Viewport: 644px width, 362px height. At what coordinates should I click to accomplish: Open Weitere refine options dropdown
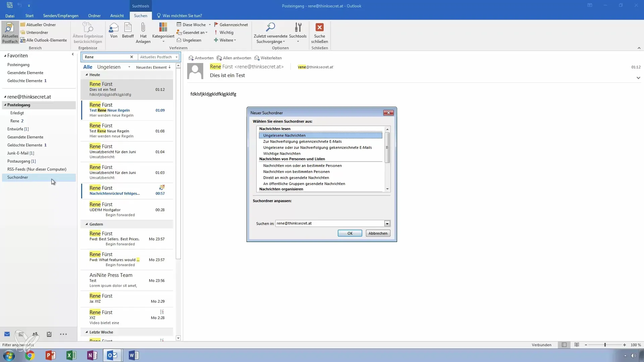(x=225, y=40)
